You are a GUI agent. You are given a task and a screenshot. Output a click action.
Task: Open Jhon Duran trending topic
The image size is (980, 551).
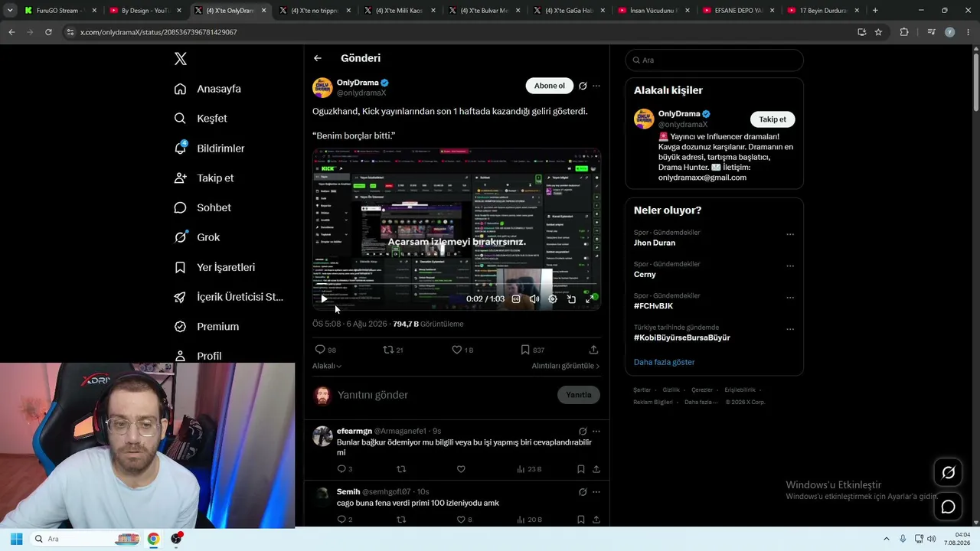coord(655,243)
